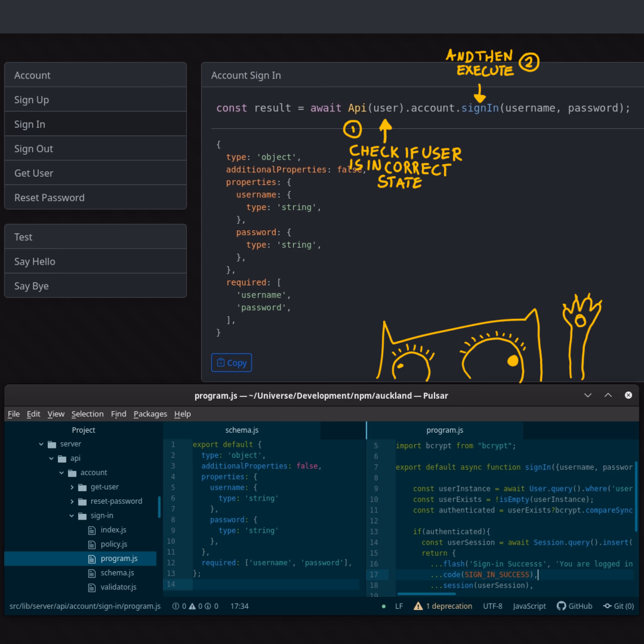
Task: Click the tree view vertical scrollbar
Action: pyautogui.click(x=159, y=507)
